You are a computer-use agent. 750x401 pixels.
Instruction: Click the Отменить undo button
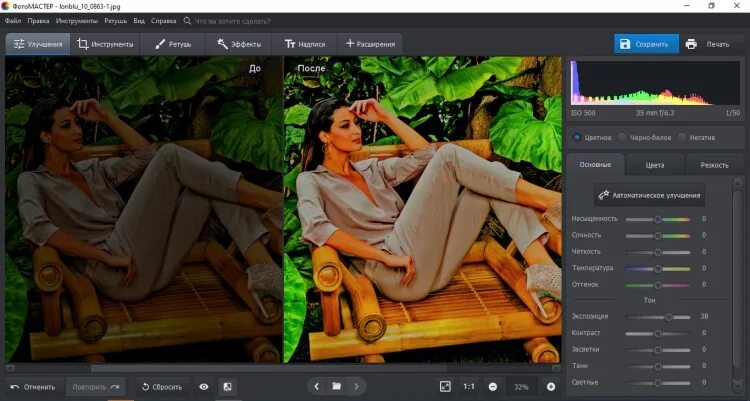coord(33,387)
